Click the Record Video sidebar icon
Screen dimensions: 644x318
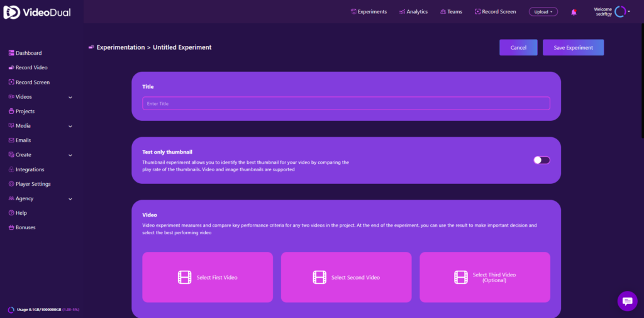click(11, 67)
